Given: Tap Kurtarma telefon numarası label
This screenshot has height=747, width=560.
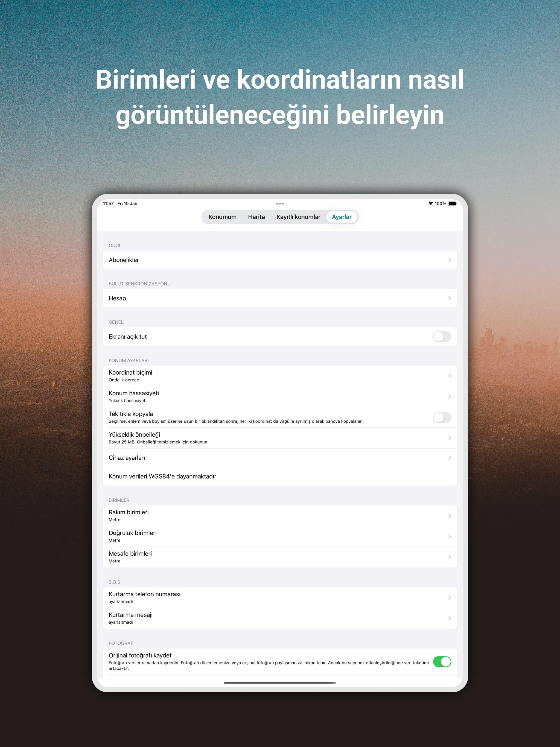Looking at the screenshot, I should (144, 594).
